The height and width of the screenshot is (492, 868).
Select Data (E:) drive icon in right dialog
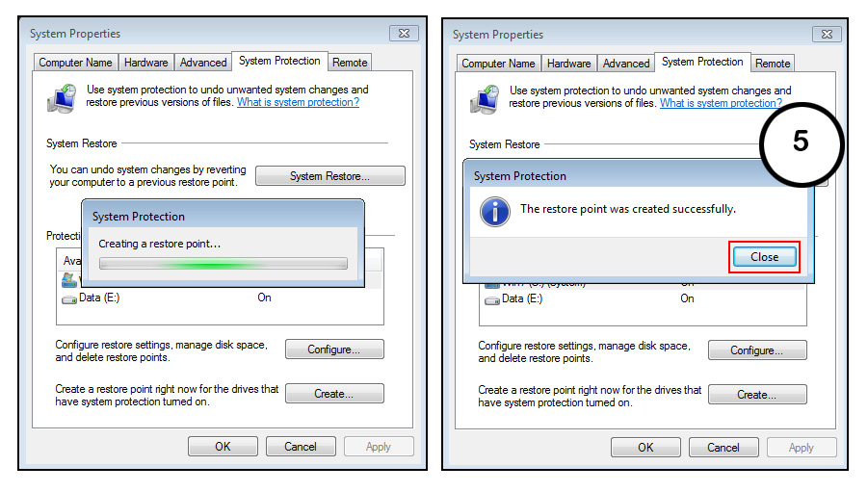492,300
